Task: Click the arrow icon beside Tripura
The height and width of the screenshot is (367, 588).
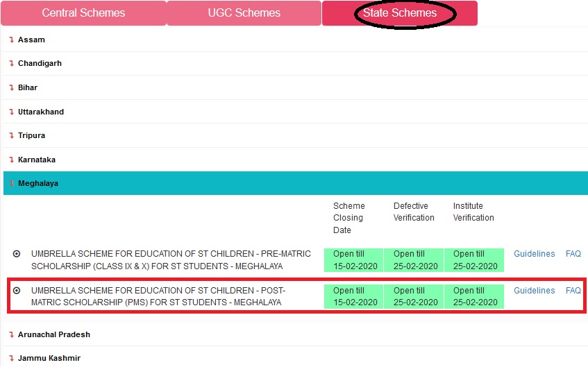Action: (x=11, y=135)
